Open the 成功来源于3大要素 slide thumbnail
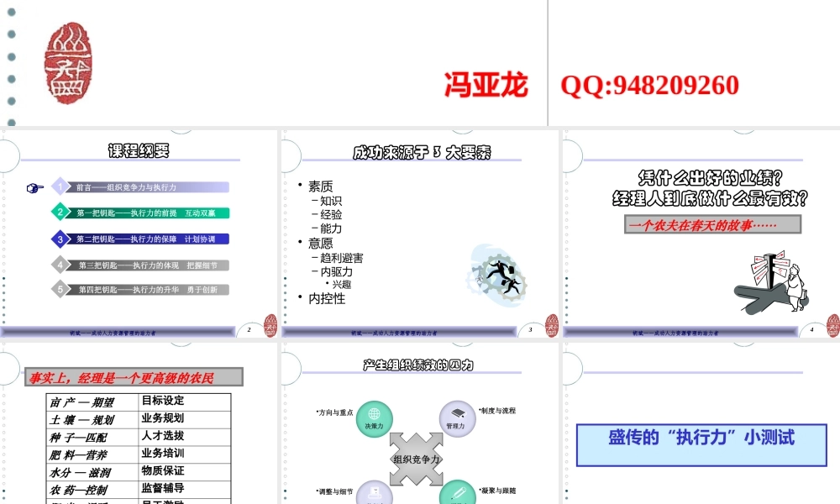Screen dimensions: 840x504 coord(420,234)
